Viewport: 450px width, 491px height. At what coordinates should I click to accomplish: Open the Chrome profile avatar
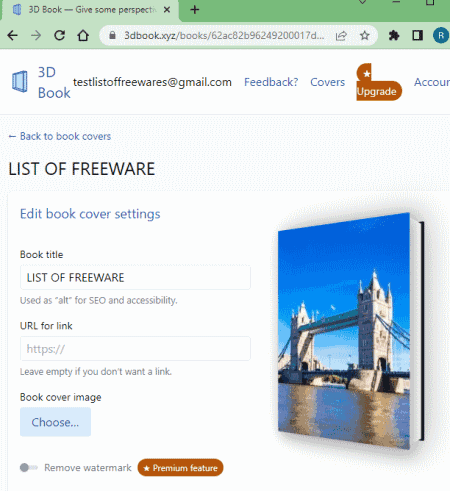point(441,35)
